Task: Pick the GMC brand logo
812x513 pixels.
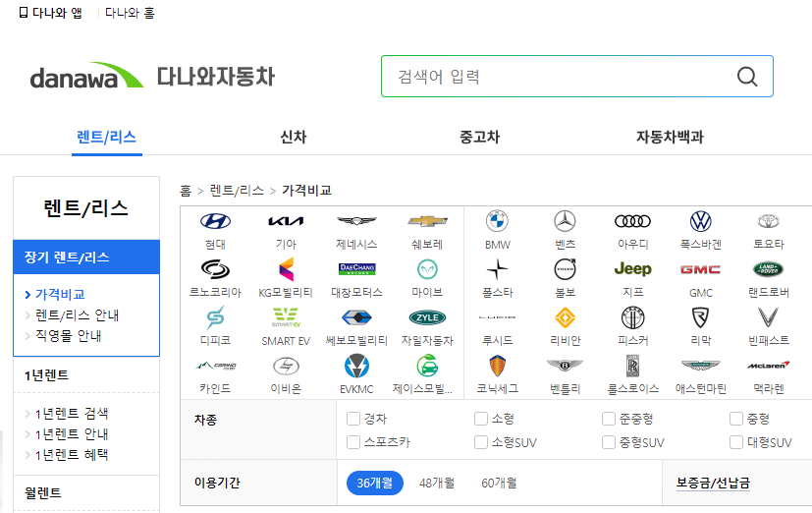Action: click(x=701, y=269)
